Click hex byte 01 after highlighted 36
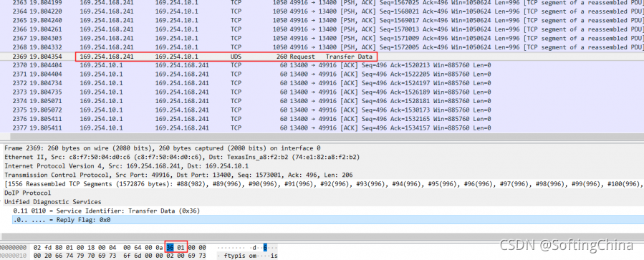 pos(181,248)
